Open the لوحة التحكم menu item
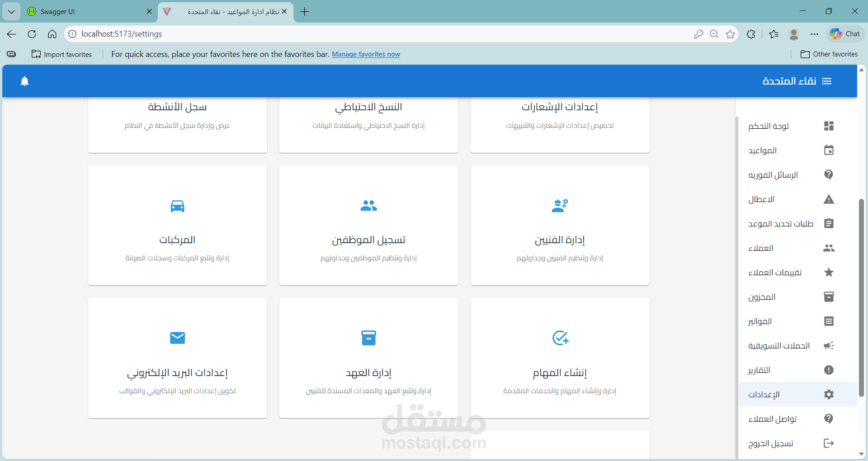The image size is (868, 461). click(x=797, y=126)
